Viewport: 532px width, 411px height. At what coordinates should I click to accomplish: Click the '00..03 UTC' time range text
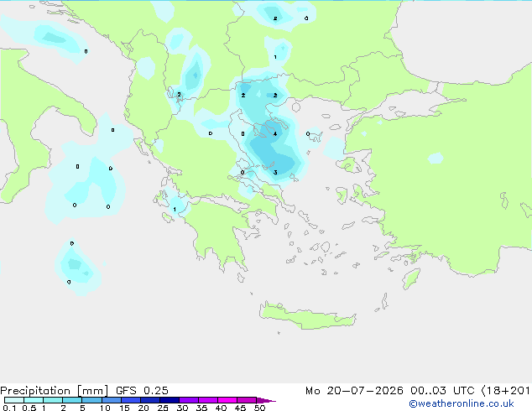tap(441, 391)
